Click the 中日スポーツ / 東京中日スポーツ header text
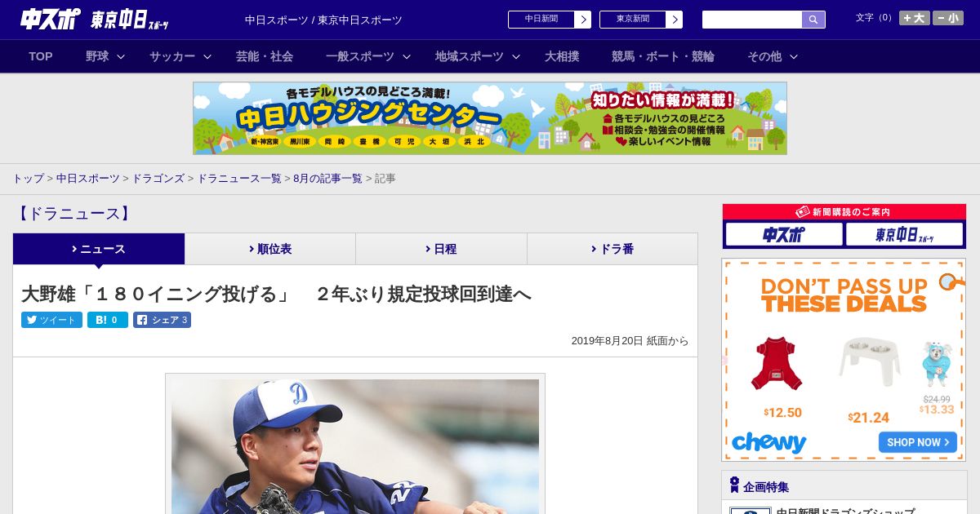This screenshot has width=980, height=514. tap(323, 20)
